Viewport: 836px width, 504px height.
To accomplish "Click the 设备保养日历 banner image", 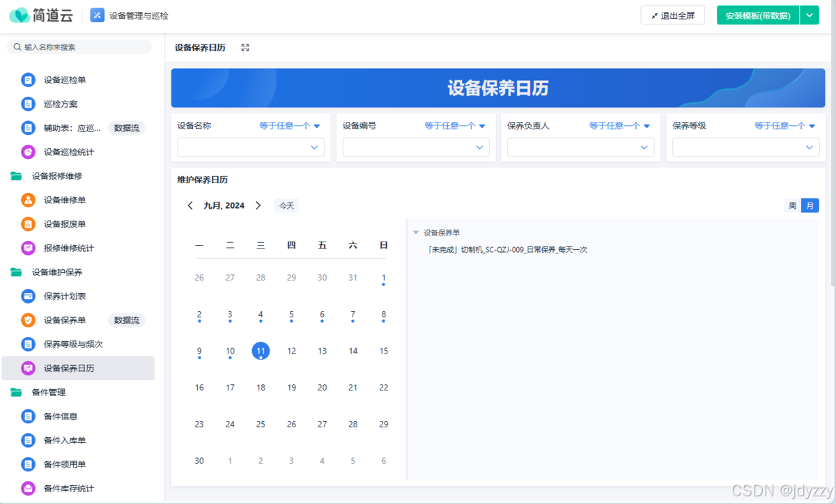I will coord(498,88).
